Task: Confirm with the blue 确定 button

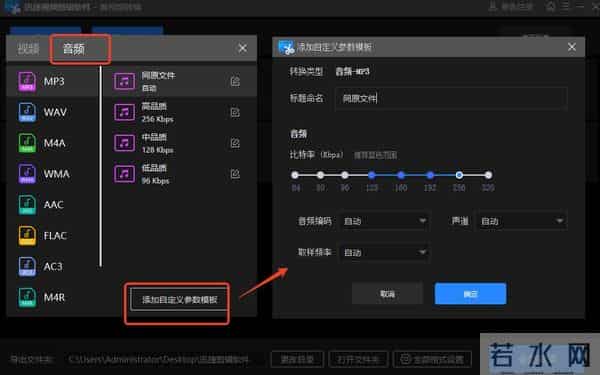Action: [x=470, y=294]
